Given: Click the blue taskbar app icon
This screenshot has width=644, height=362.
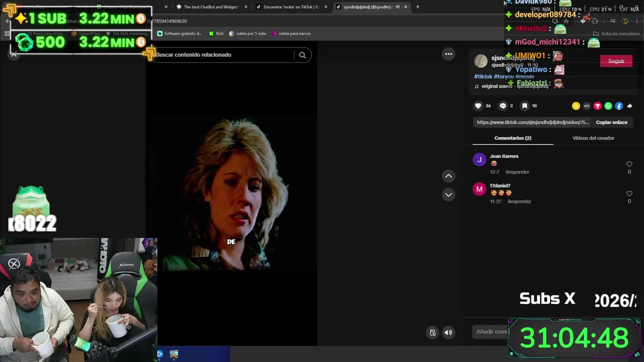Looking at the screenshot, I should [x=160, y=354].
